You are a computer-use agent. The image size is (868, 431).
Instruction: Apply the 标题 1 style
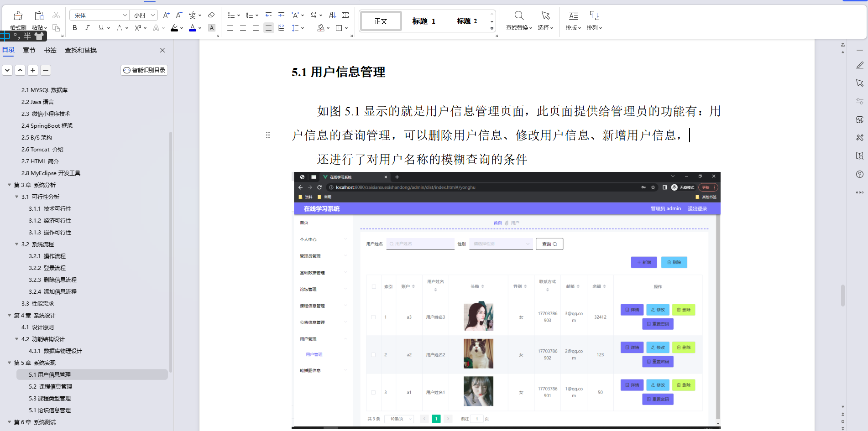424,21
